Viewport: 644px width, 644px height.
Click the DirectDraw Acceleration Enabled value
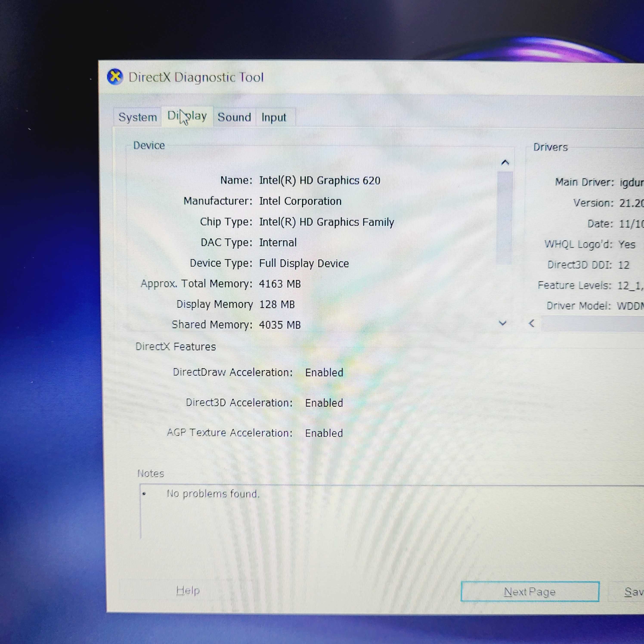[324, 372]
